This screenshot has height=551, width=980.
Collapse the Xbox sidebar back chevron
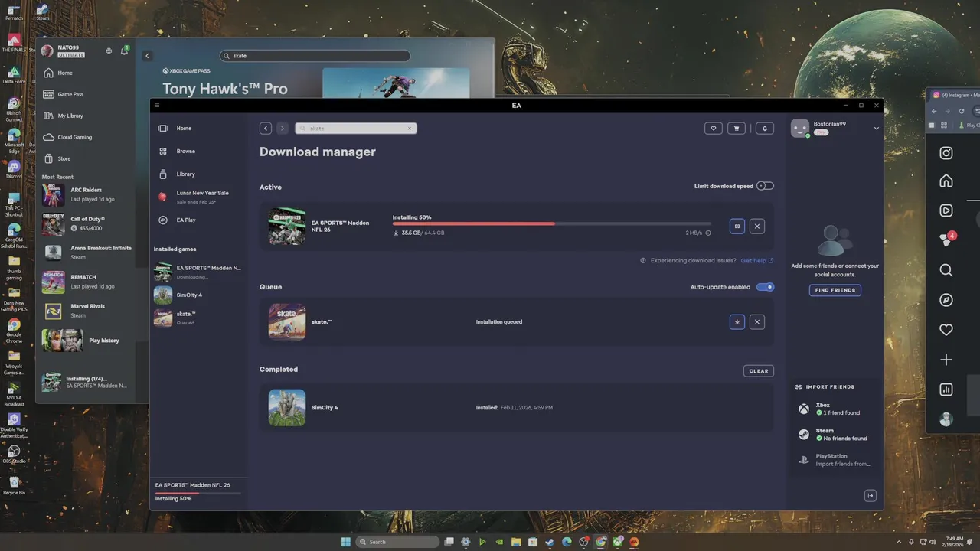click(148, 56)
